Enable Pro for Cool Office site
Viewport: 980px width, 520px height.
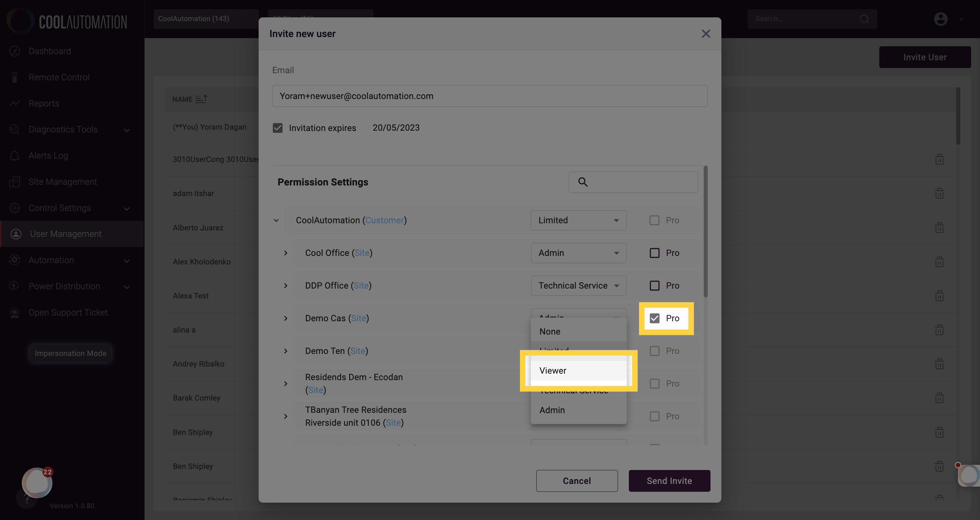pyautogui.click(x=654, y=253)
